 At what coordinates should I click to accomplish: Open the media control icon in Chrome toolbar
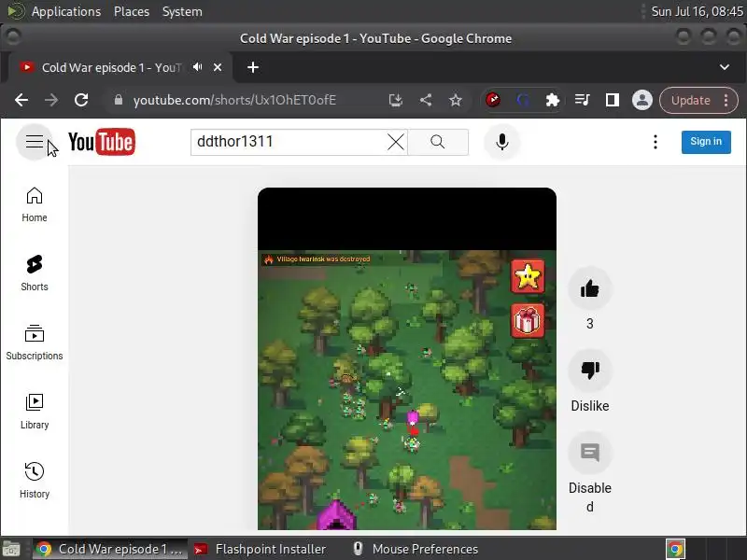[x=582, y=100]
